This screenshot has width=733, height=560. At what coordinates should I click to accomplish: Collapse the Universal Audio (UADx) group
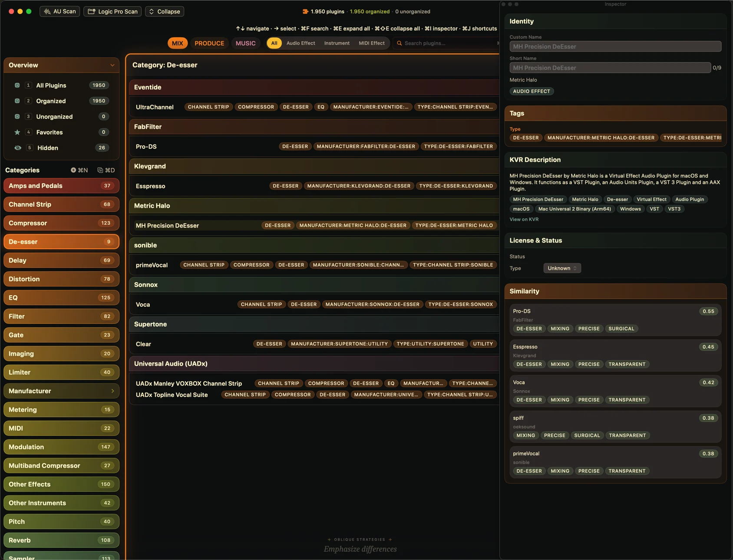314,364
